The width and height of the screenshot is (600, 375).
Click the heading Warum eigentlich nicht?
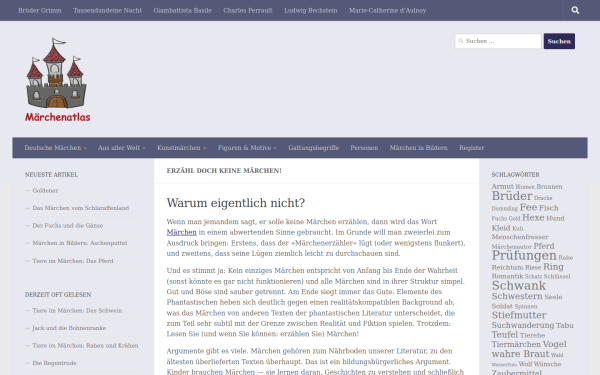[236, 203]
